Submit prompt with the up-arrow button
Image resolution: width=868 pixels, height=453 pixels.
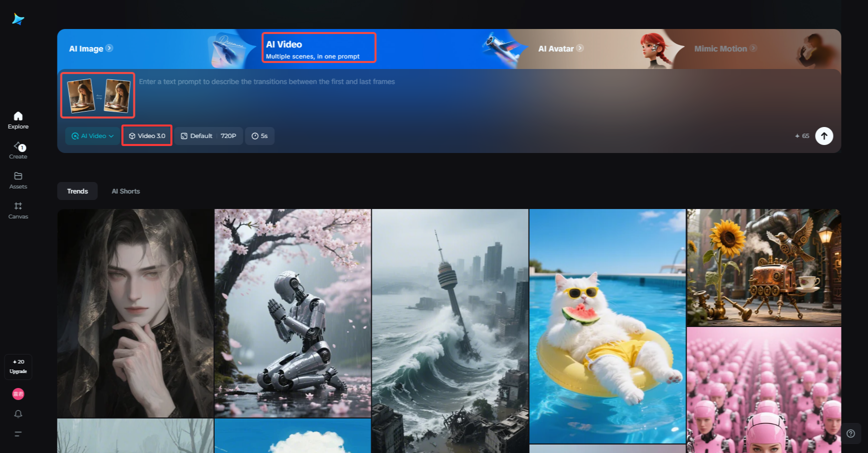point(824,136)
